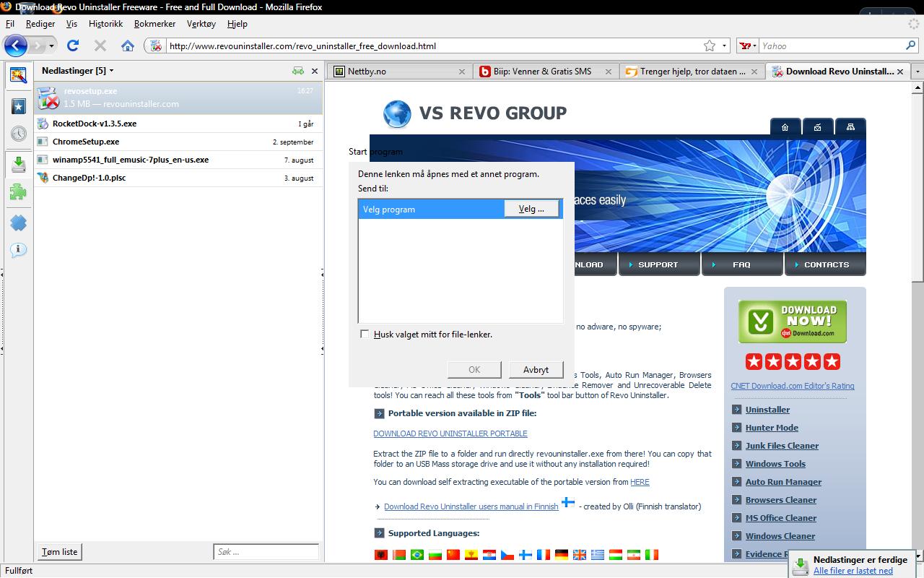Click the French flag icon

pos(544,555)
